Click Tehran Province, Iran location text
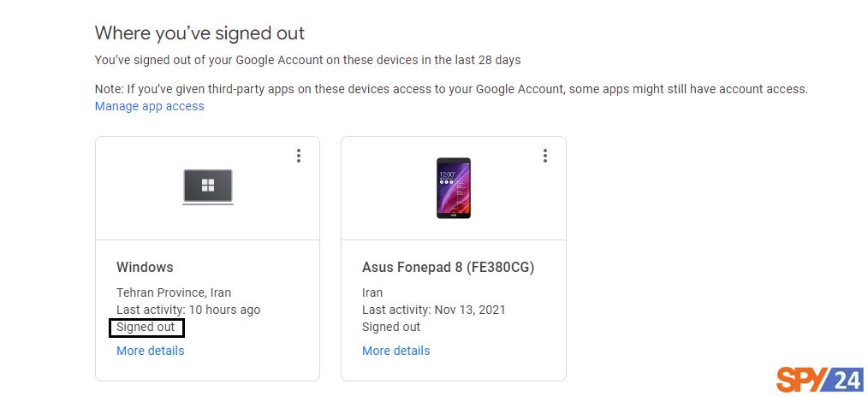 174,293
